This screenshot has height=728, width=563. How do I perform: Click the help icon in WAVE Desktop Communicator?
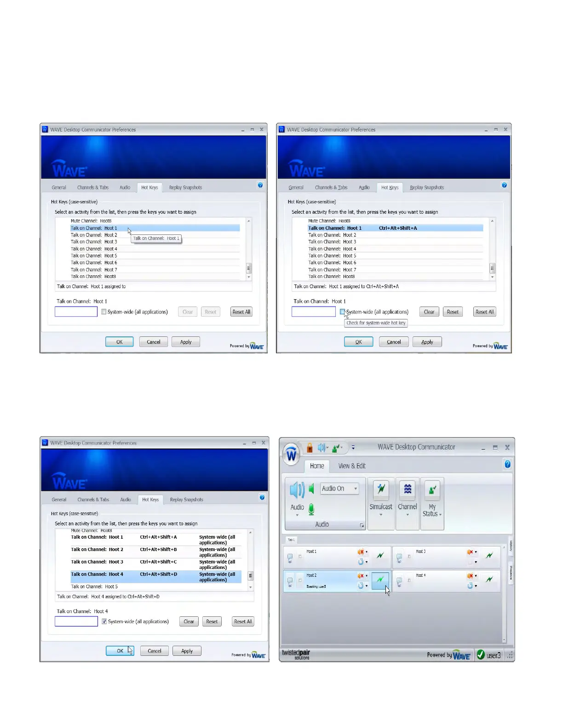[507, 464]
